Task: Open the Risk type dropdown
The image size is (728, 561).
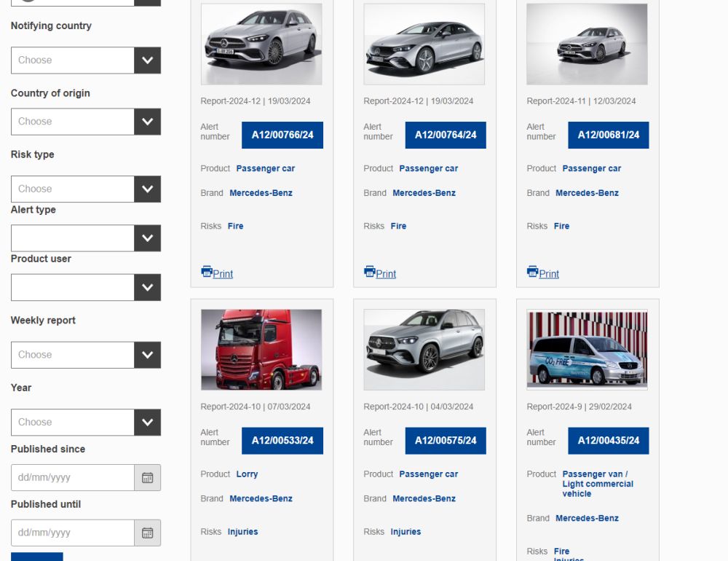Action: coord(147,189)
